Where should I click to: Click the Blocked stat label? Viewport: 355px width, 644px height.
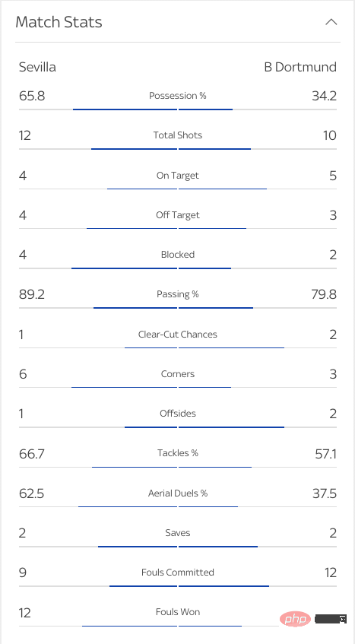(178, 255)
